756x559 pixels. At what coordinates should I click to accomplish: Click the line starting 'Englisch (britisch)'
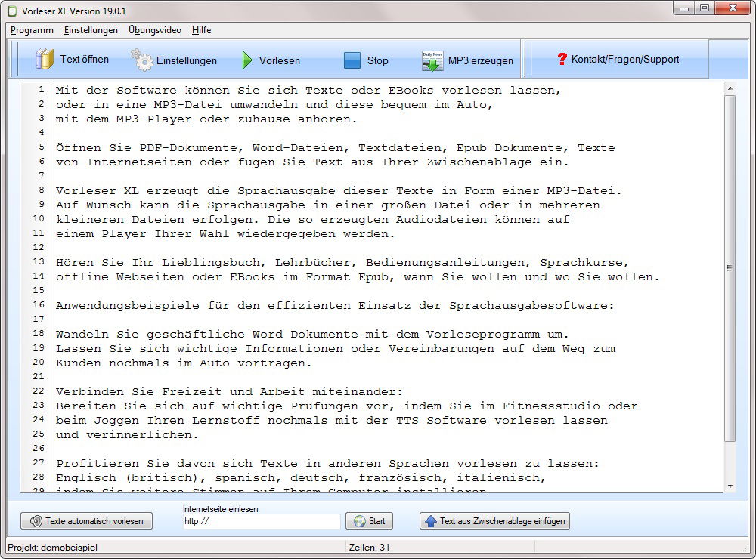point(301,478)
